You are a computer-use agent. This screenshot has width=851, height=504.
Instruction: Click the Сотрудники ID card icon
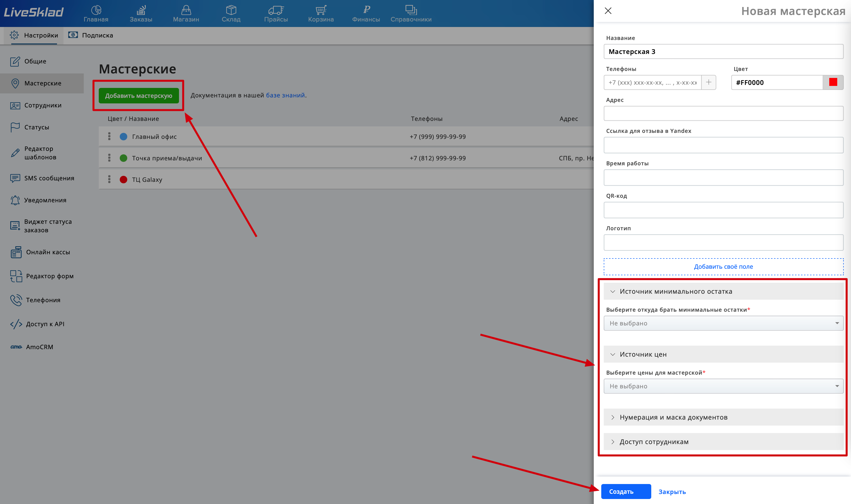[x=15, y=106]
